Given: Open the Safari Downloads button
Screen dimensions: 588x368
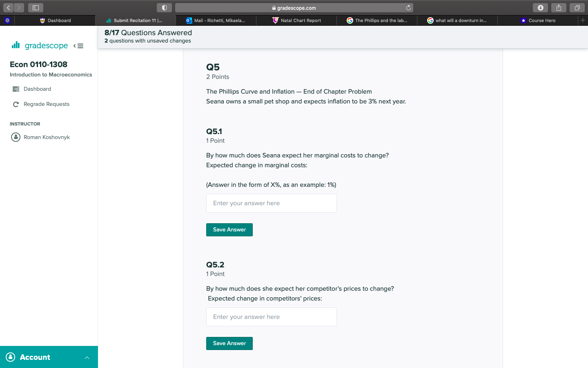Looking at the screenshot, I should 540,7.
